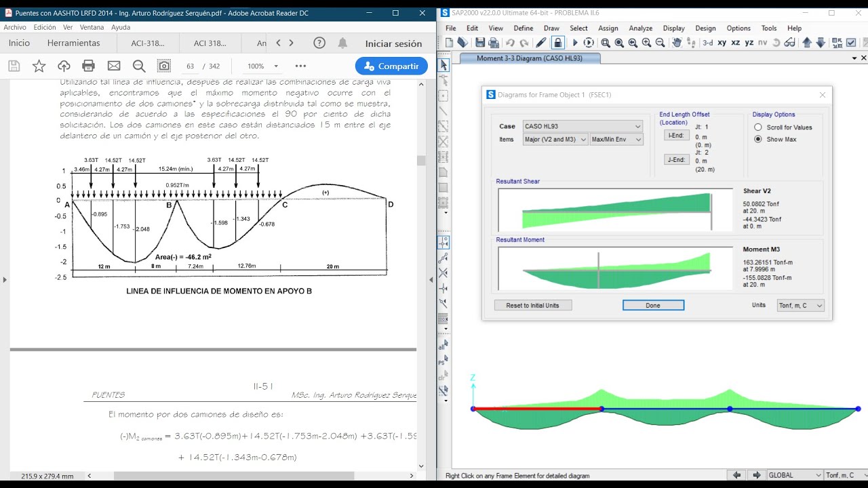This screenshot has height=488, width=868.
Task: Click the status bar right arrow button
Action: tap(757, 475)
